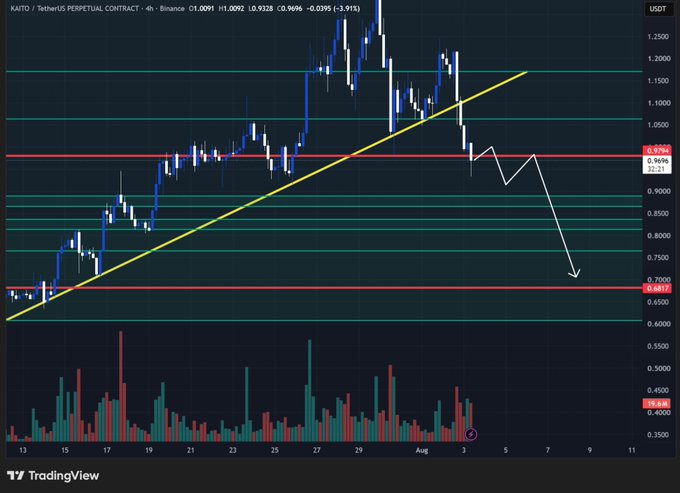Viewport: 680px width, 493px height.
Task: Click the 0.8000 price axis label
Action: 658,235
